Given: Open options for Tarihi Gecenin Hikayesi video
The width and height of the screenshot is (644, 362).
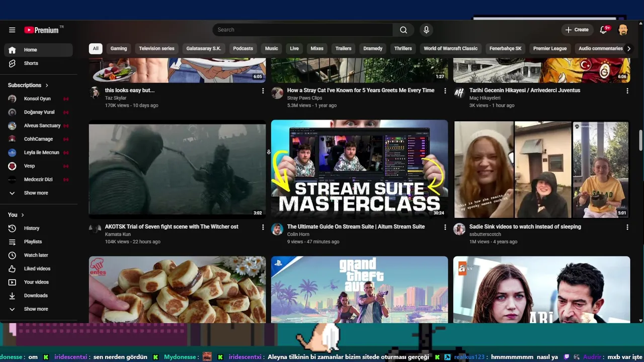Looking at the screenshot, I should click(627, 91).
